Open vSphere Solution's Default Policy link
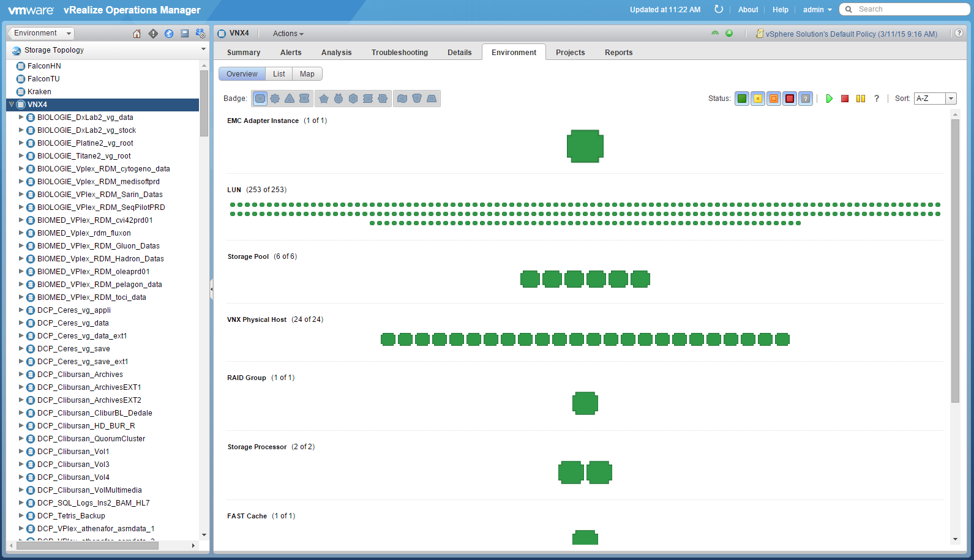974x560 pixels. [851, 34]
